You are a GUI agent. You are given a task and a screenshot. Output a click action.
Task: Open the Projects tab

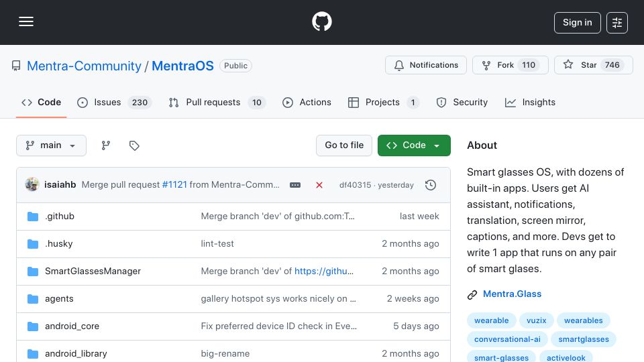click(383, 102)
